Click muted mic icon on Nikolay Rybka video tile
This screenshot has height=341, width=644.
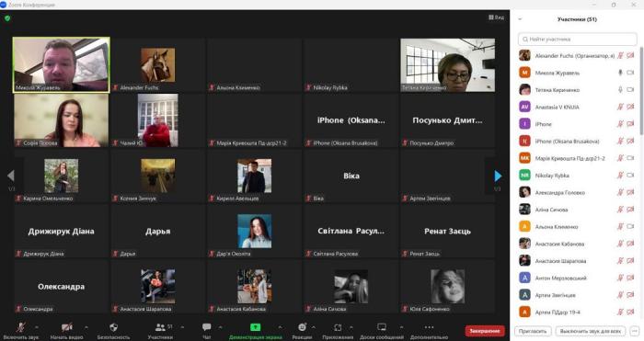[309, 87]
